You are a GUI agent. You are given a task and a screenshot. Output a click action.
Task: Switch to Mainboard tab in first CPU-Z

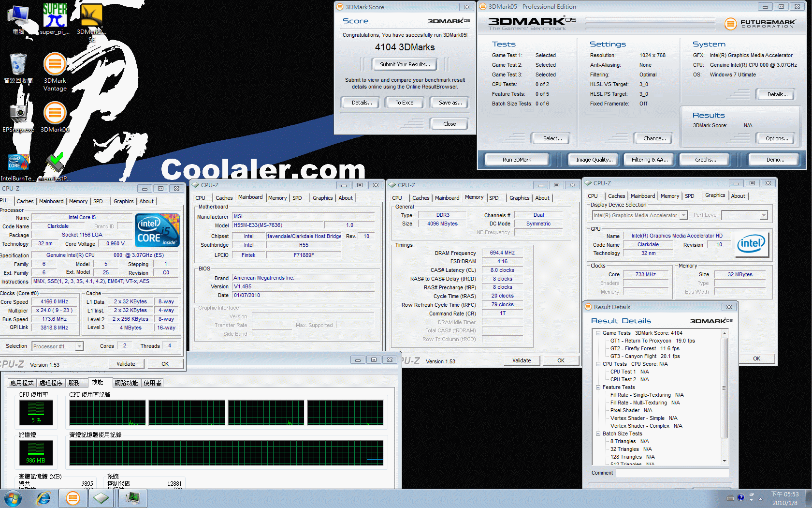[x=51, y=201]
